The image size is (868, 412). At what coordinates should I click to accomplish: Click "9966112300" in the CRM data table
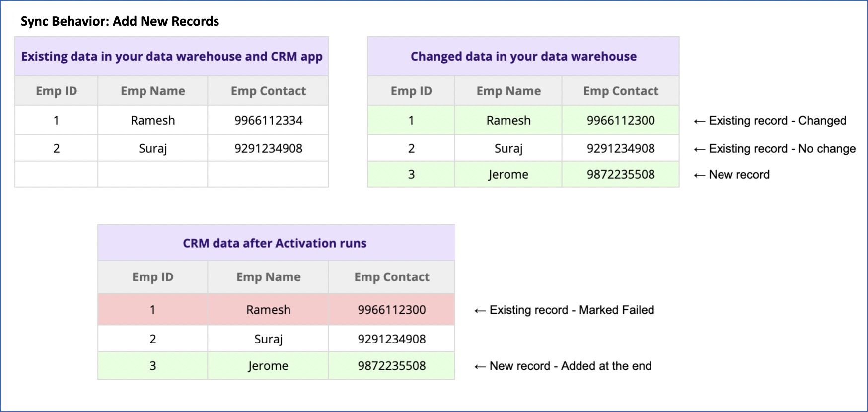tap(392, 310)
